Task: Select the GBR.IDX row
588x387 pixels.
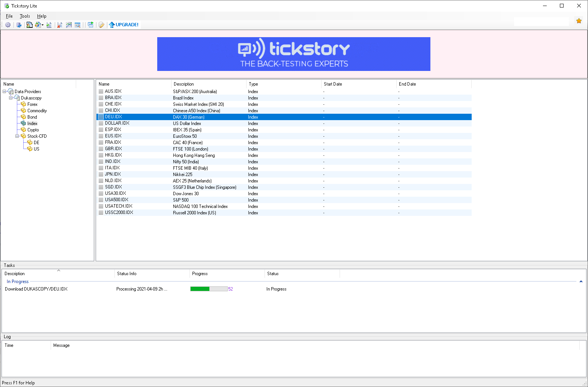Action: coord(284,149)
